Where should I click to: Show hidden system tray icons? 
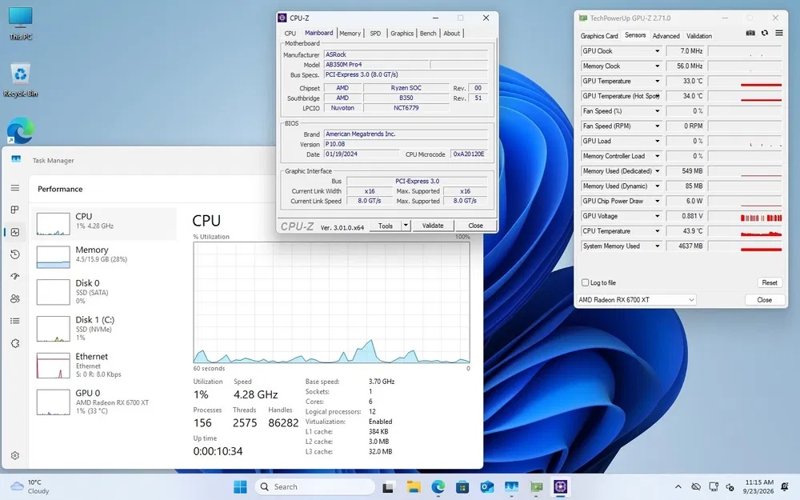[x=678, y=487]
